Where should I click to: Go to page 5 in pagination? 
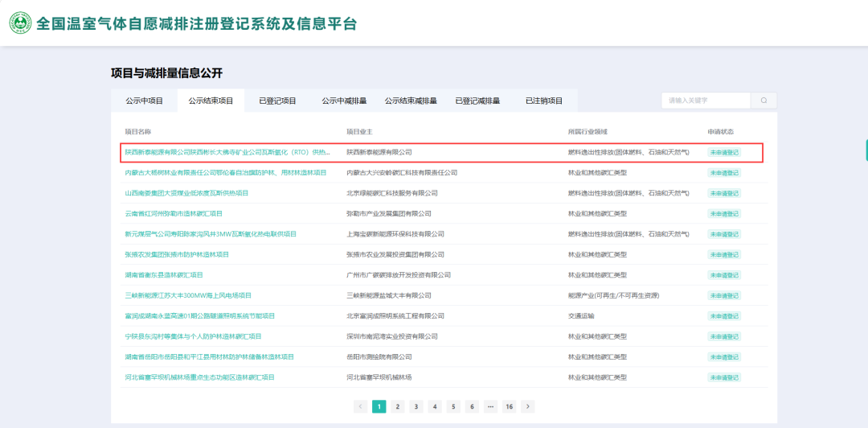[x=453, y=406]
